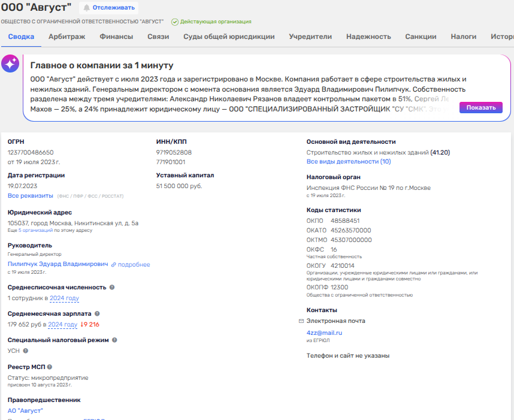This screenshot has width=514, height=420.
Task: Click the question icon beside УСН
Action: pos(25,351)
